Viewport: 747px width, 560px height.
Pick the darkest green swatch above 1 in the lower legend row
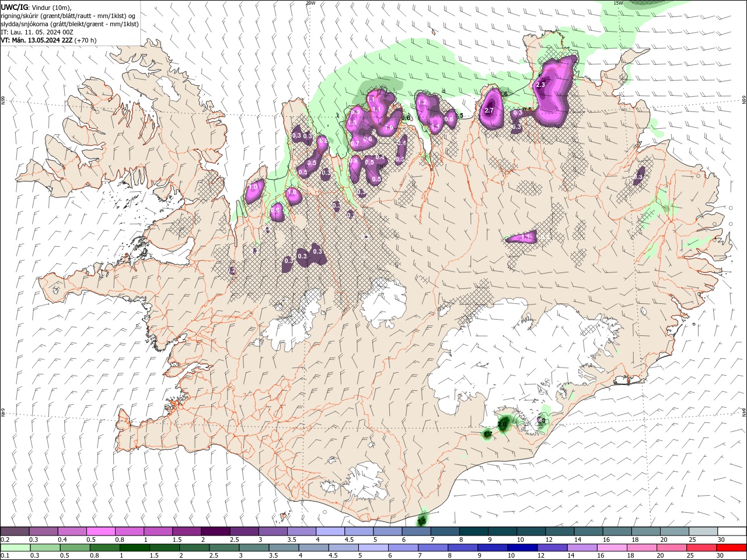pyautogui.click(x=135, y=548)
